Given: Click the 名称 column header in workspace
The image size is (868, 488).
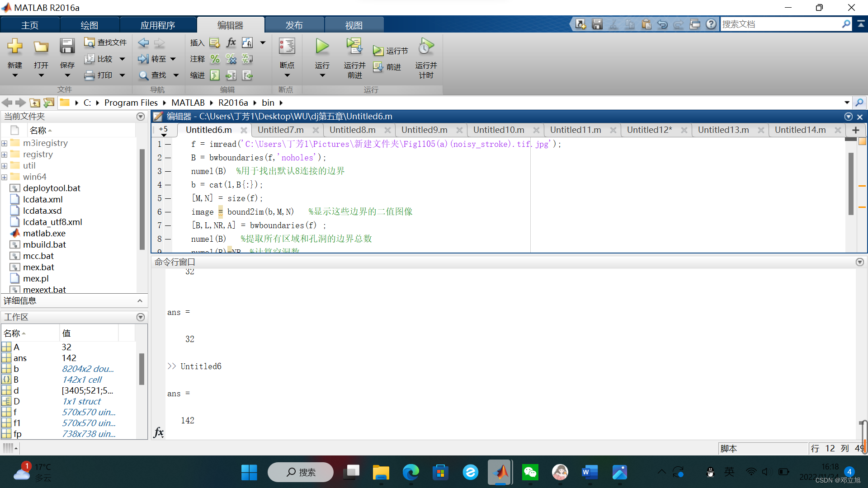Looking at the screenshot, I should pos(30,333).
